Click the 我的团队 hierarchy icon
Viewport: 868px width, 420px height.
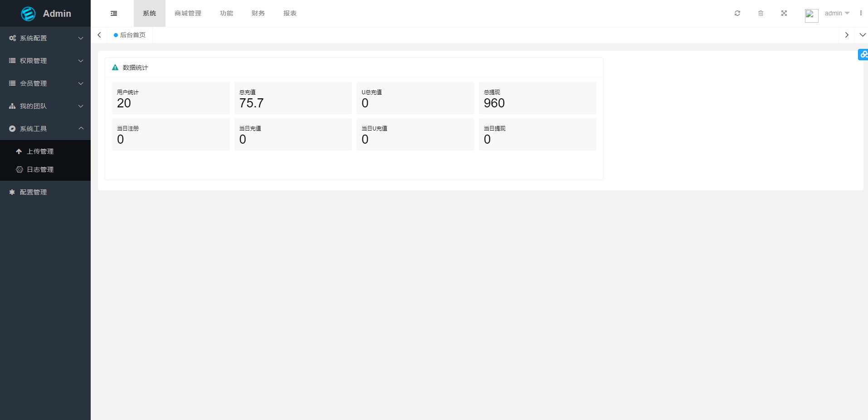(x=12, y=106)
